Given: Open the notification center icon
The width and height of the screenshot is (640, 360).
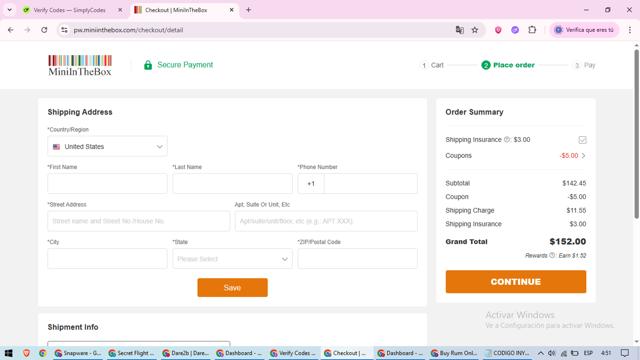Looking at the screenshot, I should [625, 353].
